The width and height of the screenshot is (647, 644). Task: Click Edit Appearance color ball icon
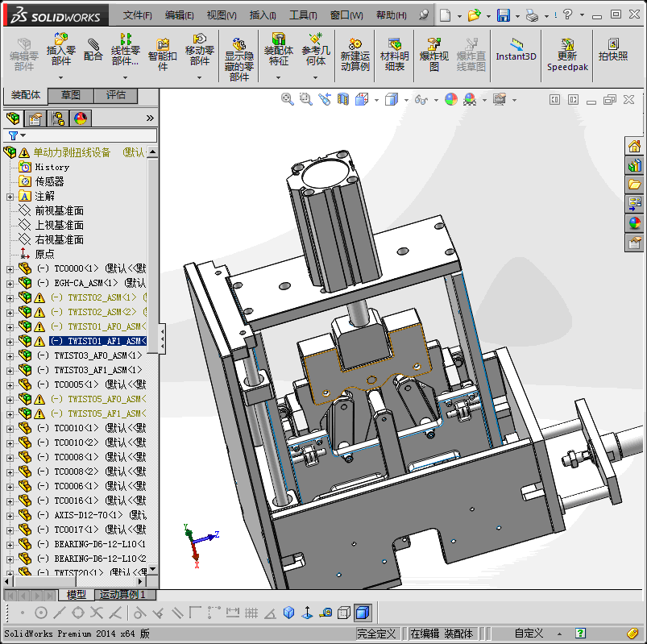451,99
